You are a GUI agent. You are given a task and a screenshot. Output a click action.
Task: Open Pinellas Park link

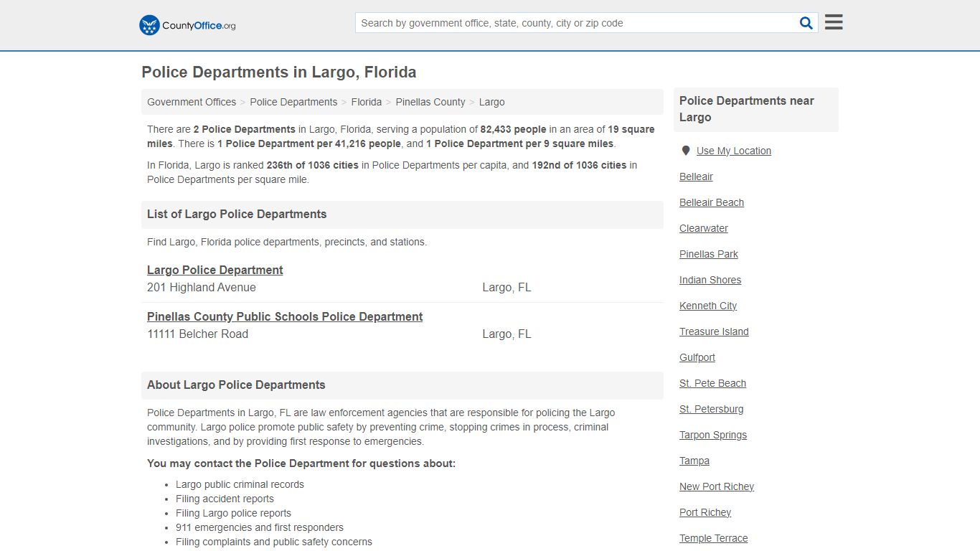(x=709, y=254)
